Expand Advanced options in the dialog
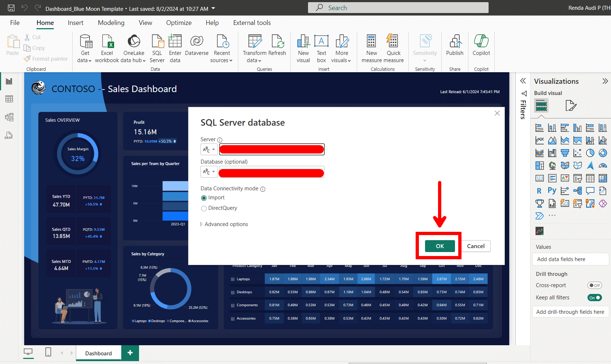This screenshot has height=364, width=611. [224, 224]
